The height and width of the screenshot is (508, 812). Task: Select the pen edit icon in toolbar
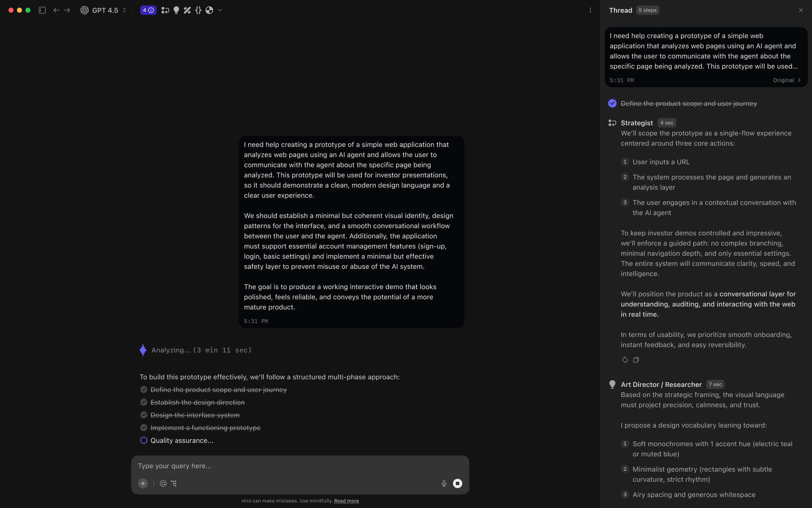tap(187, 10)
